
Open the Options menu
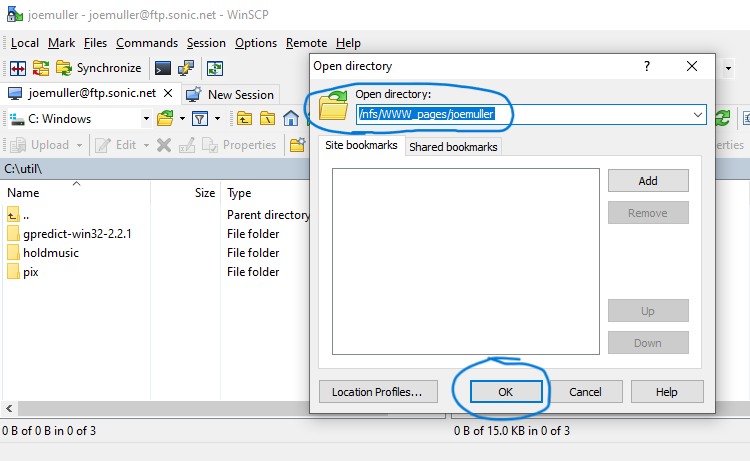[256, 43]
